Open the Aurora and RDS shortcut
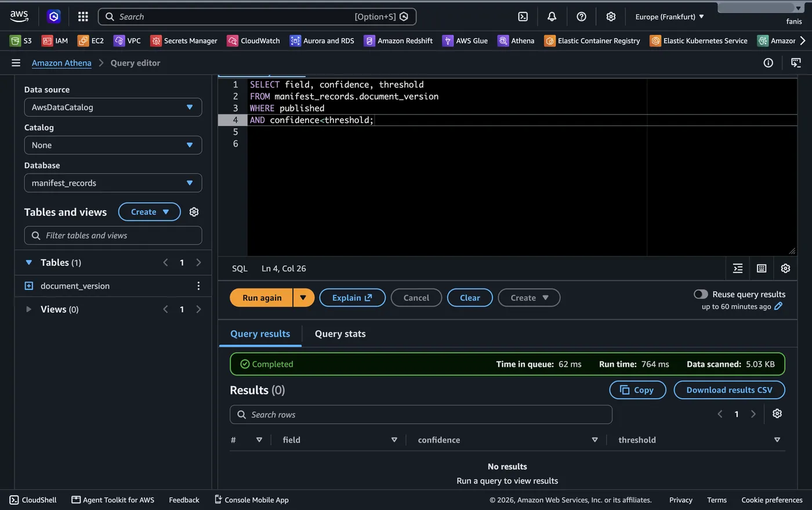The image size is (812, 510). coord(322,41)
